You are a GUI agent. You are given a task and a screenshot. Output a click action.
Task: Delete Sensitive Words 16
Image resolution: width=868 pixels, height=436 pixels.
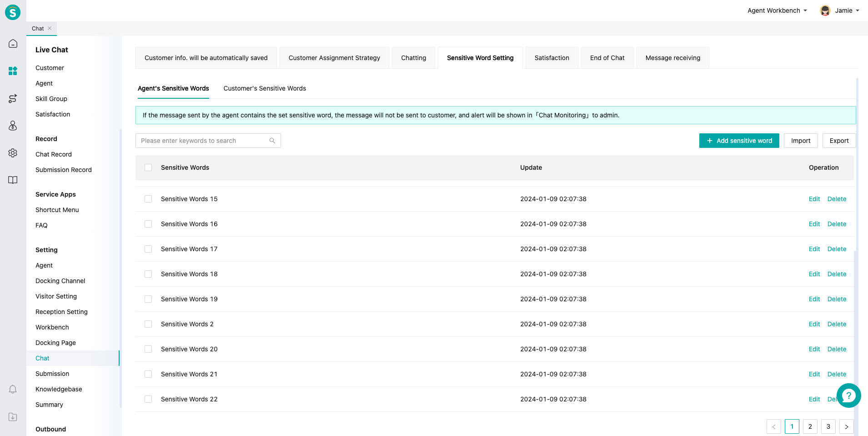pos(837,224)
